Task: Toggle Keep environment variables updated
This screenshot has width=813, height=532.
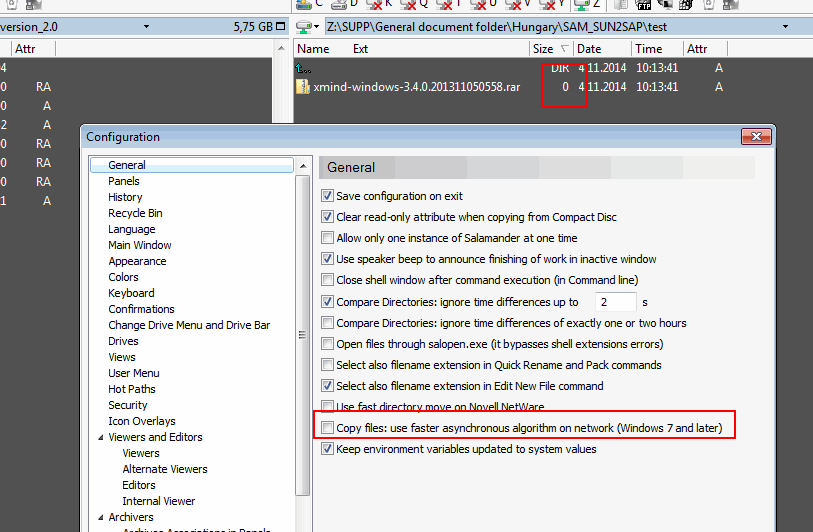Action: [x=327, y=449]
